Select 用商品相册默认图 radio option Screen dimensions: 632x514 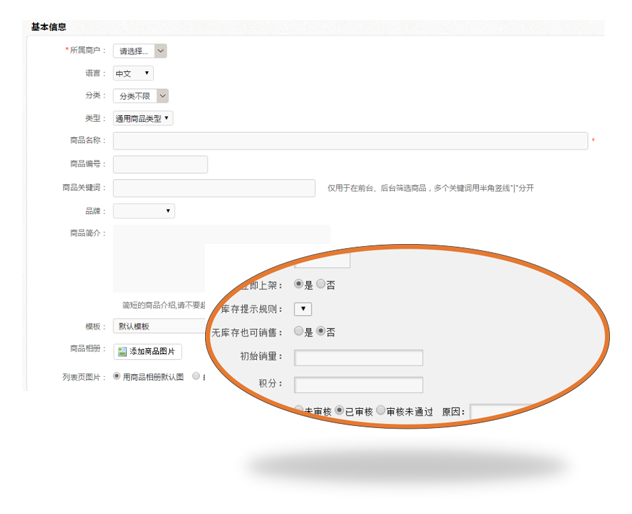[116, 376]
